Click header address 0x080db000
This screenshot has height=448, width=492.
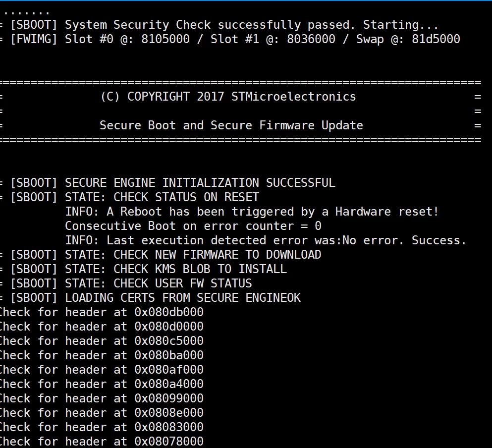pyautogui.click(x=169, y=312)
